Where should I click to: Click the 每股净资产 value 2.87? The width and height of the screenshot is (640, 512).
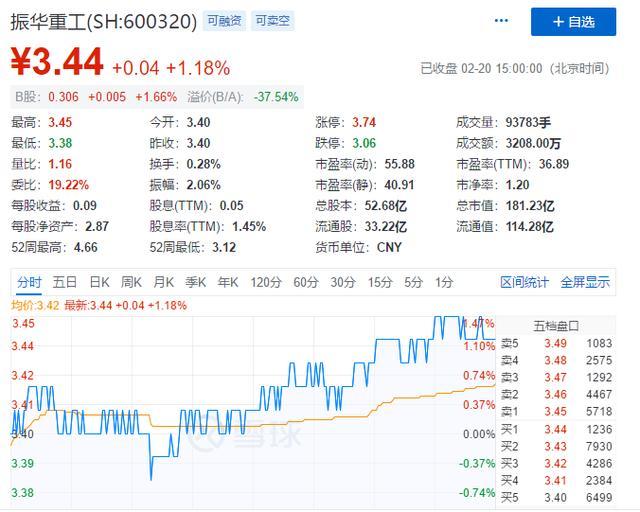coord(97,226)
